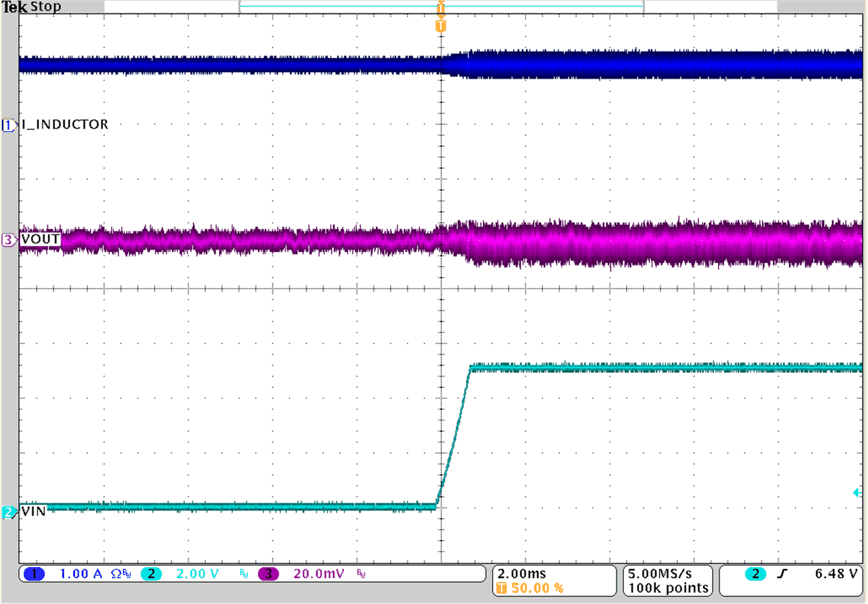The image size is (868, 604).
Task: Select the Channel 3 badge showing 20.0mV
Action: coord(268,573)
